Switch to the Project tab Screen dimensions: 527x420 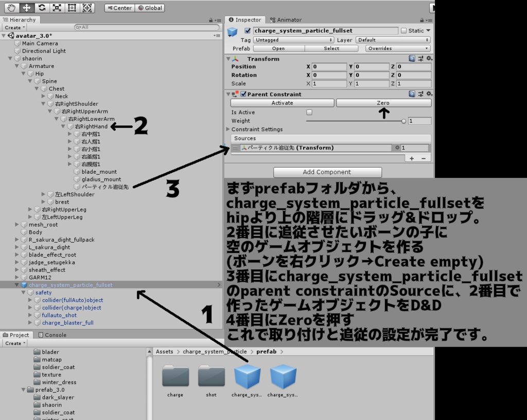tap(16, 335)
